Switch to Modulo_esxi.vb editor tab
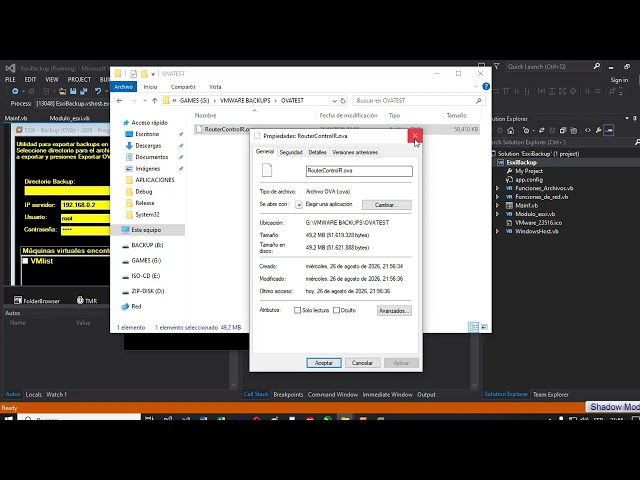The image size is (640, 480). (69, 118)
